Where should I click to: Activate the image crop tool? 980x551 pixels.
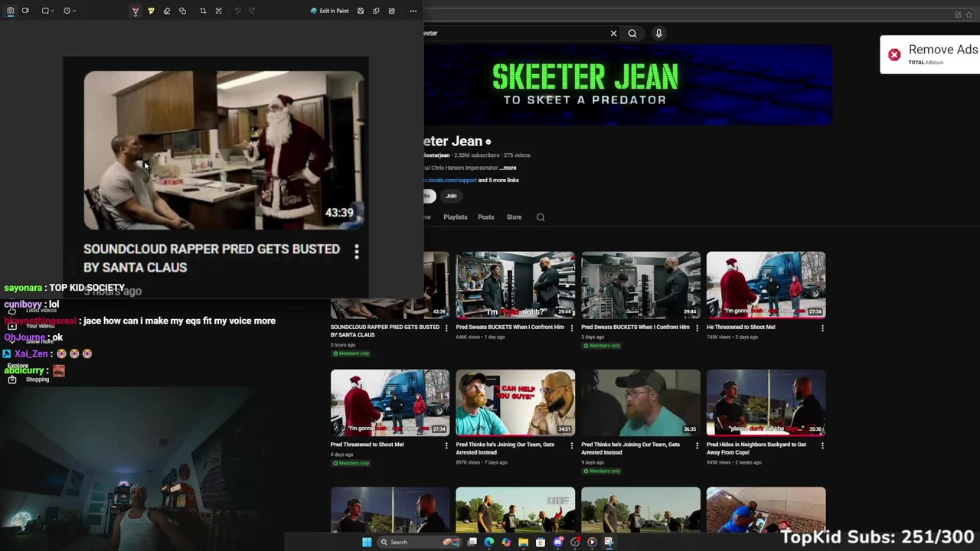[203, 11]
